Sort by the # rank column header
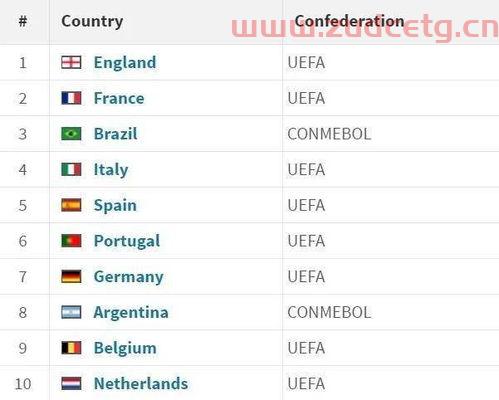 pos(23,21)
